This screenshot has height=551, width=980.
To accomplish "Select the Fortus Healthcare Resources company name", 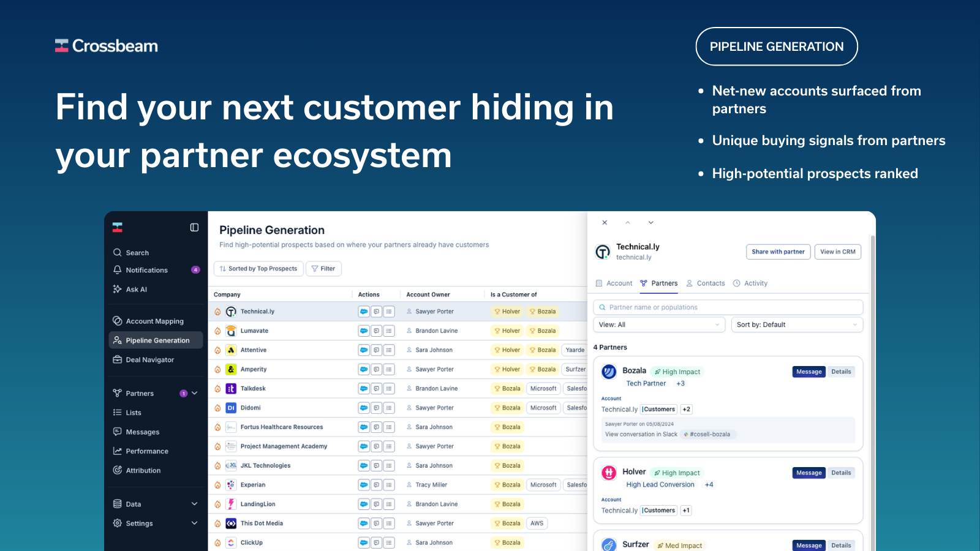I will 282,427.
